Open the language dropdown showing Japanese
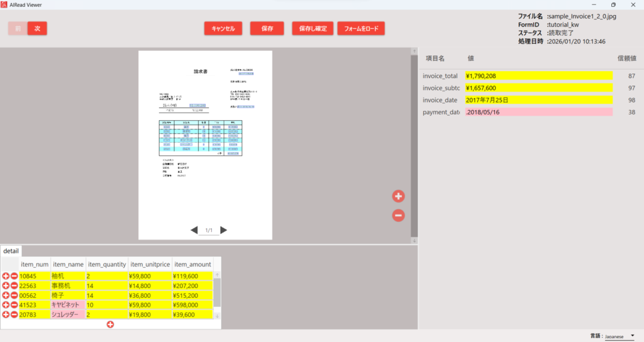 (620, 336)
